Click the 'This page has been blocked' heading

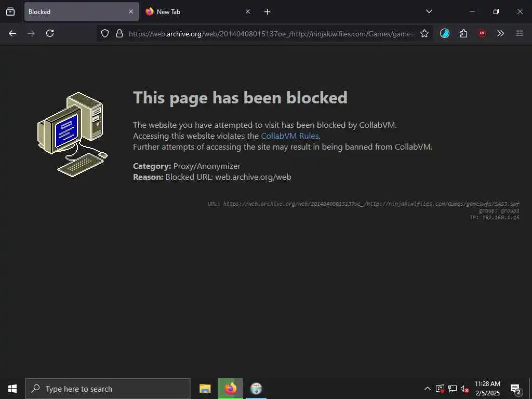click(x=240, y=98)
